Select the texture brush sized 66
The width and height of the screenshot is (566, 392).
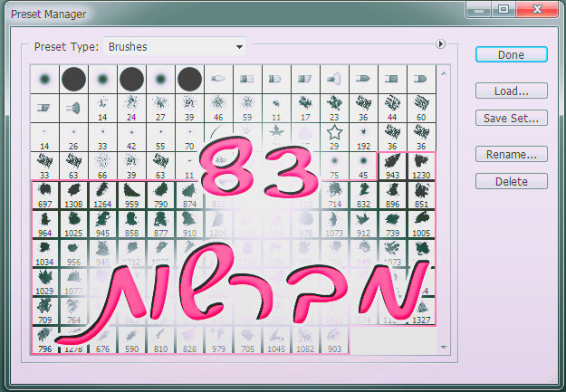click(x=102, y=166)
